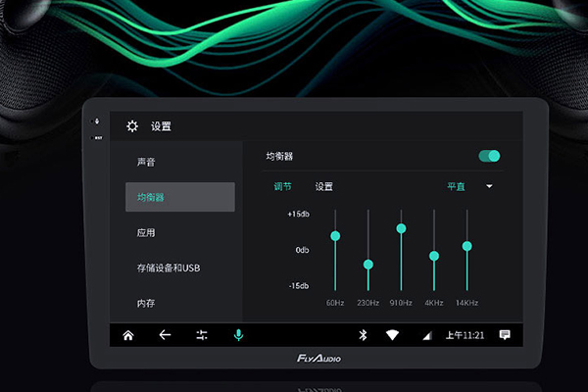Image resolution: width=588 pixels, height=392 pixels.
Task: Click the 60Hz band slider knob
Action: (335, 236)
